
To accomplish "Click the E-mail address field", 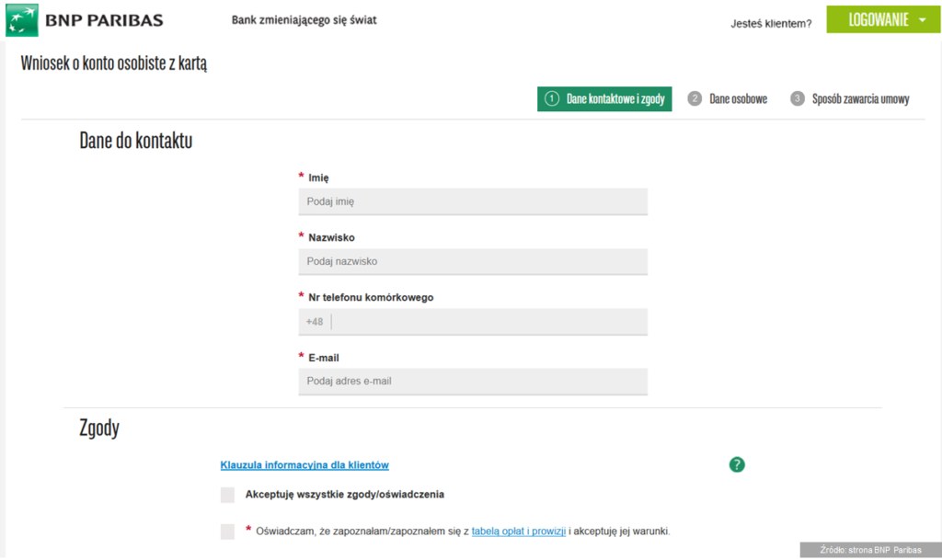I will pos(473,381).
